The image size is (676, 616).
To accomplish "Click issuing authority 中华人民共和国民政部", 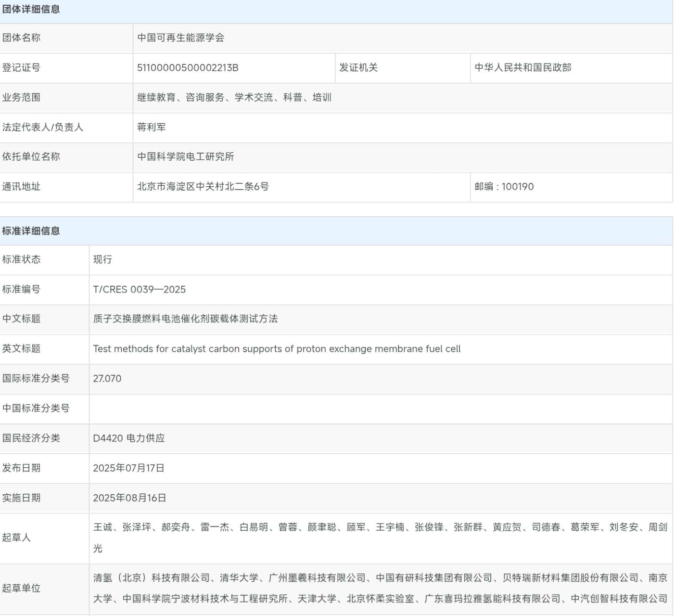I will (523, 67).
